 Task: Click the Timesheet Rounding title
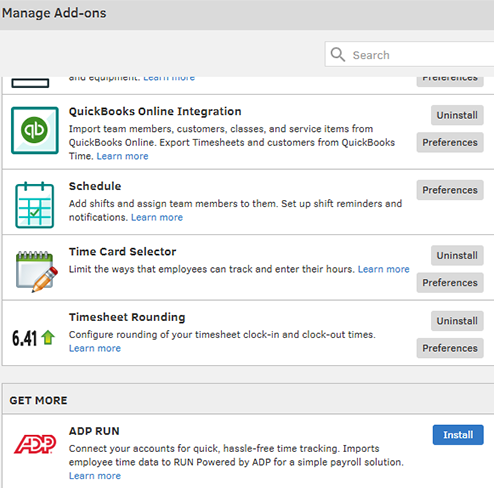127,317
